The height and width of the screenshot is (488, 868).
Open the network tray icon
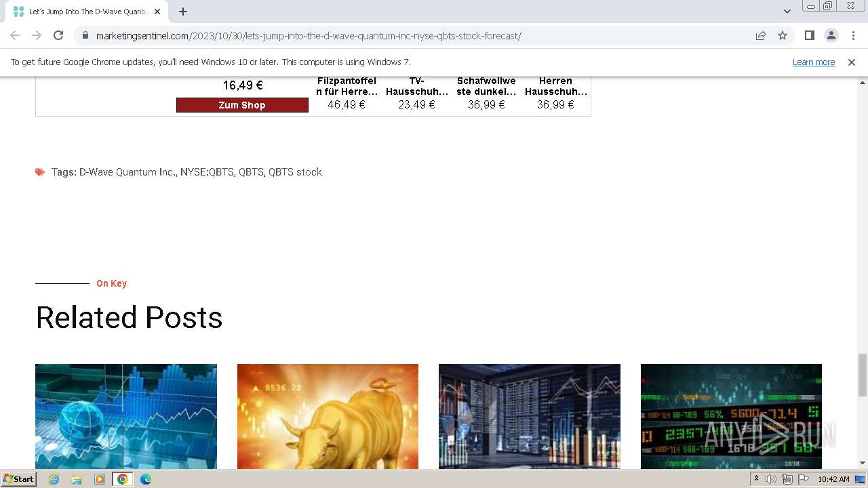[787, 479]
